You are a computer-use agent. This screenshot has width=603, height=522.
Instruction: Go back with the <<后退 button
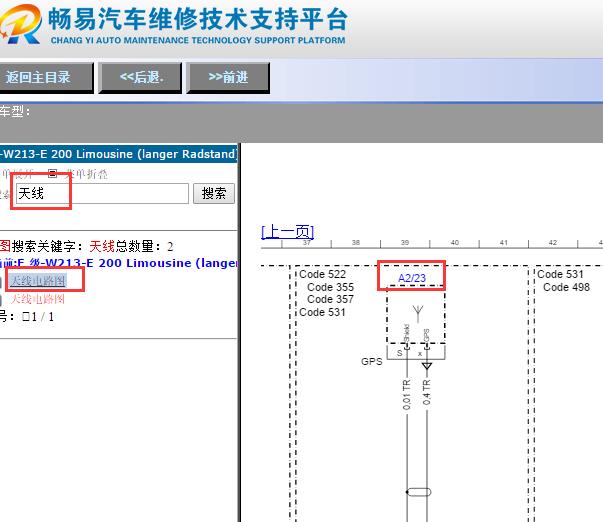(140, 78)
